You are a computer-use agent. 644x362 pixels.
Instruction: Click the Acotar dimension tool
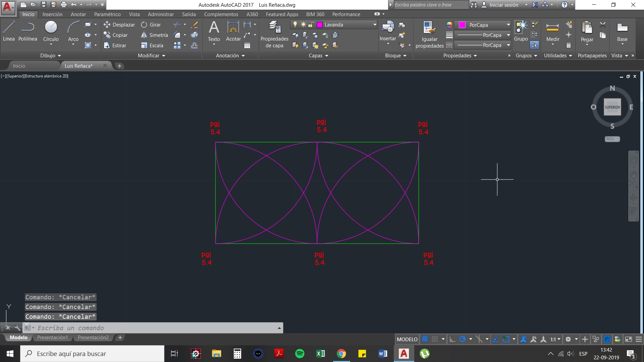233,31
